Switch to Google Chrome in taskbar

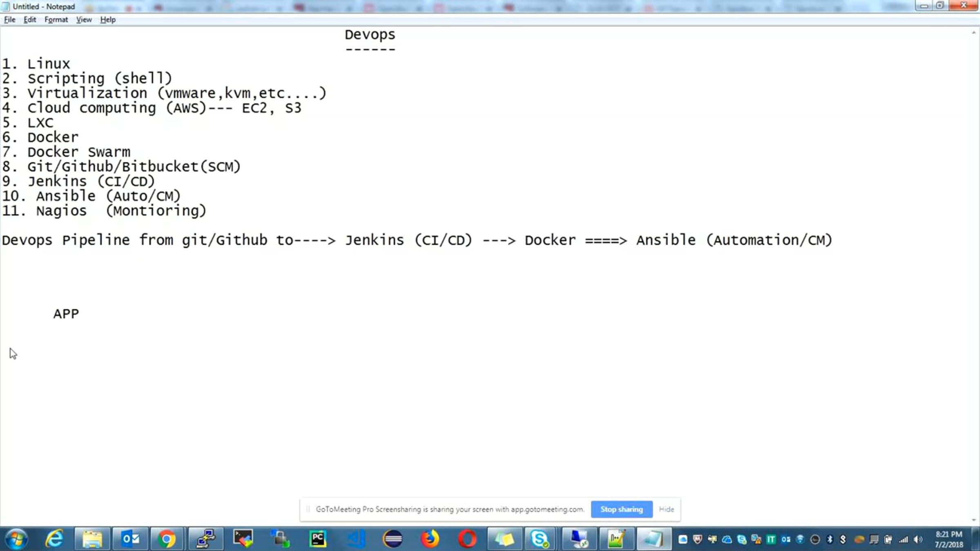click(x=166, y=539)
